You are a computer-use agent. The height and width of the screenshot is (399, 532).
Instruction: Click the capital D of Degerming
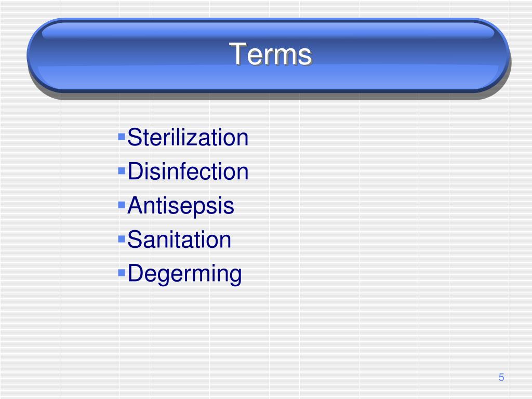tap(135, 273)
